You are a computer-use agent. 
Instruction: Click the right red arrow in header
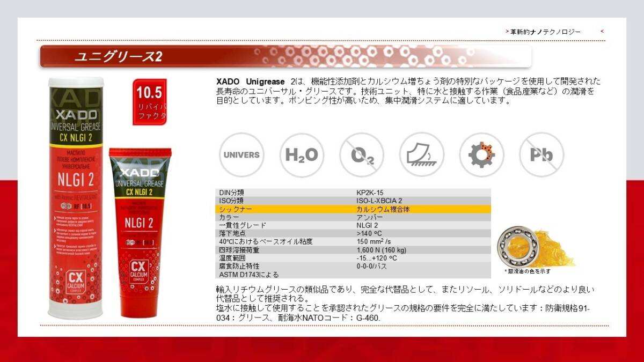coord(602,31)
